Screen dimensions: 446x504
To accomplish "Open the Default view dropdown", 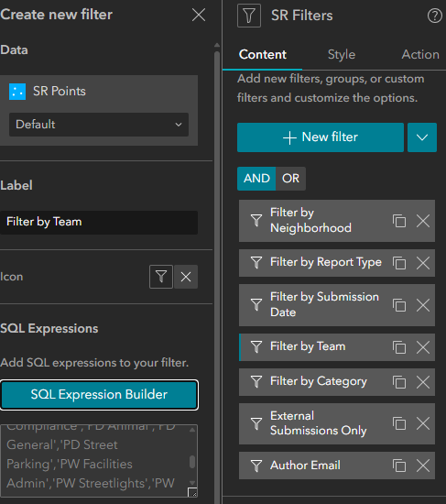I will point(99,125).
